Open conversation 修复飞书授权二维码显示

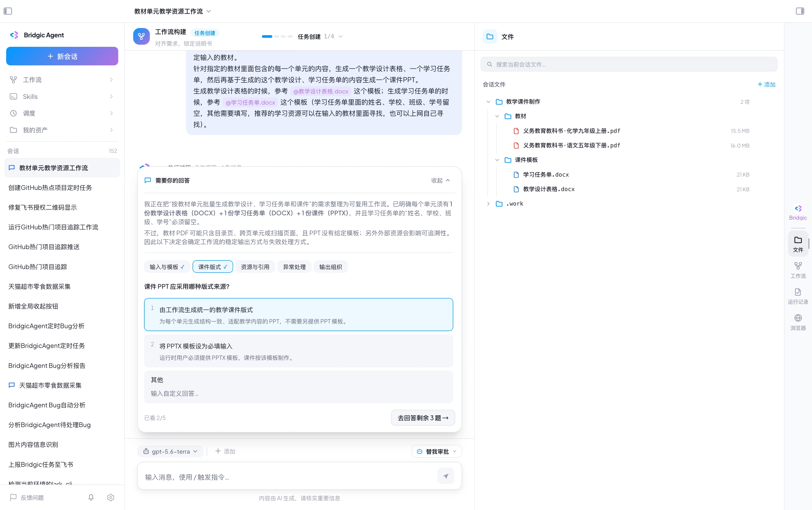pyautogui.click(x=62, y=207)
